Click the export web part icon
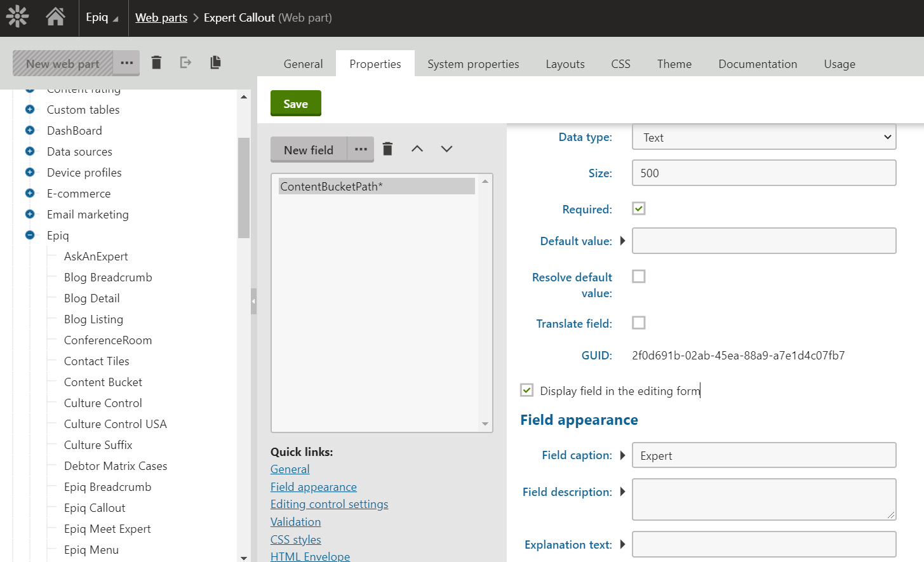 tap(185, 62)
